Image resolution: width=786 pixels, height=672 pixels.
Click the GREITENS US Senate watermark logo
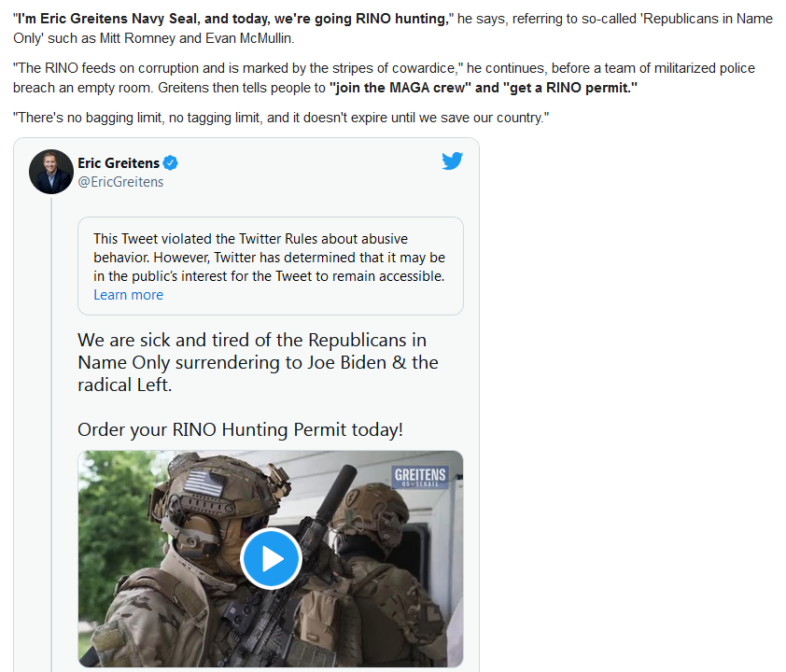(x=420, y=477)
